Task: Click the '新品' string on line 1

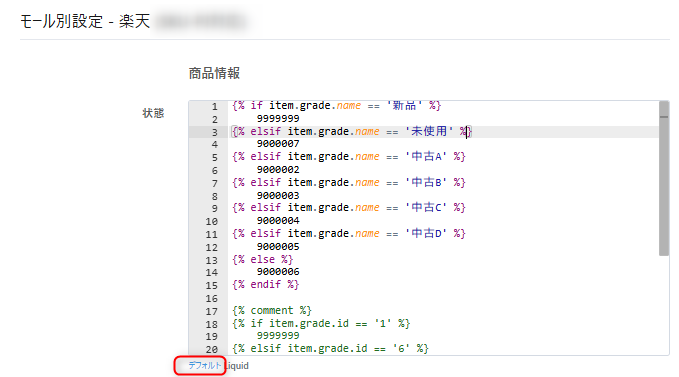Action: (x=404, y=105)
